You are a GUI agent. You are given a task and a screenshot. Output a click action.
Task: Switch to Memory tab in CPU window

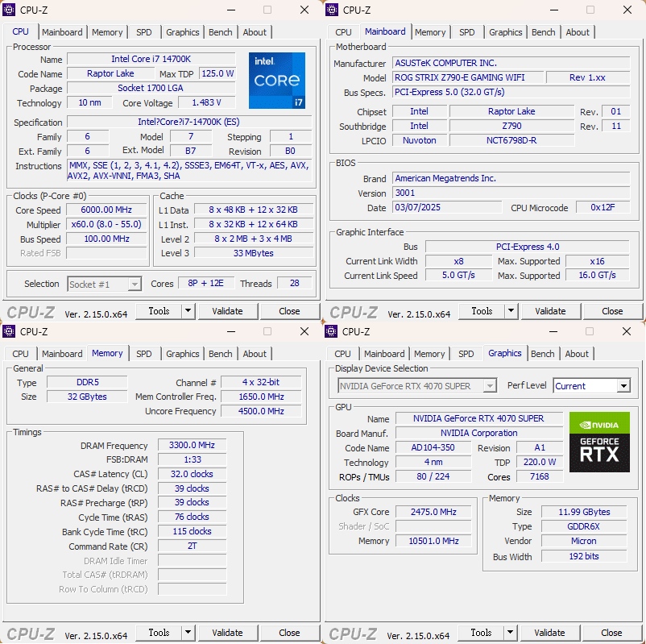click(x=107, y=32)
